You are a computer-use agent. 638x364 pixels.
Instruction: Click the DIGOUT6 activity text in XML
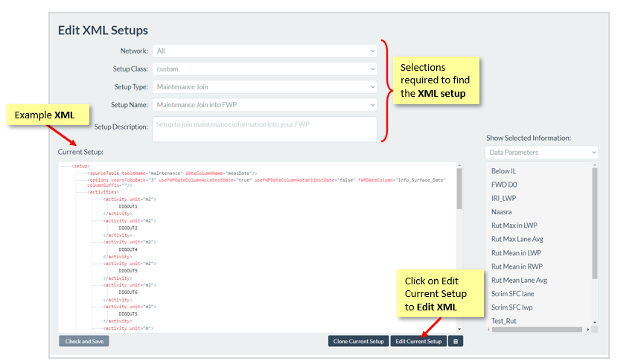tap(128, 292)
